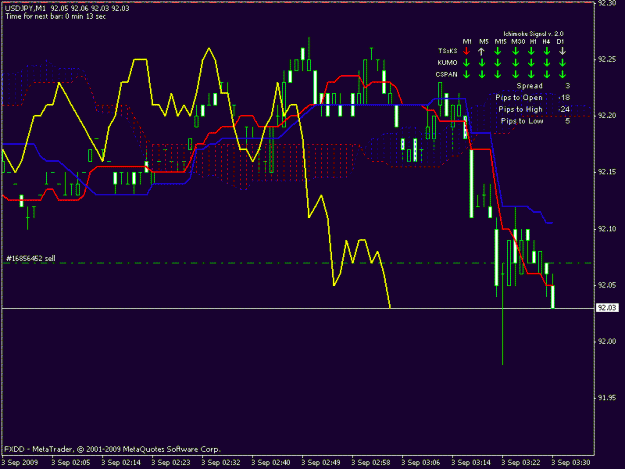The image size is (625, 469).
Task: Click the 92.25 price scale label
Action: (x=607, y=59)
